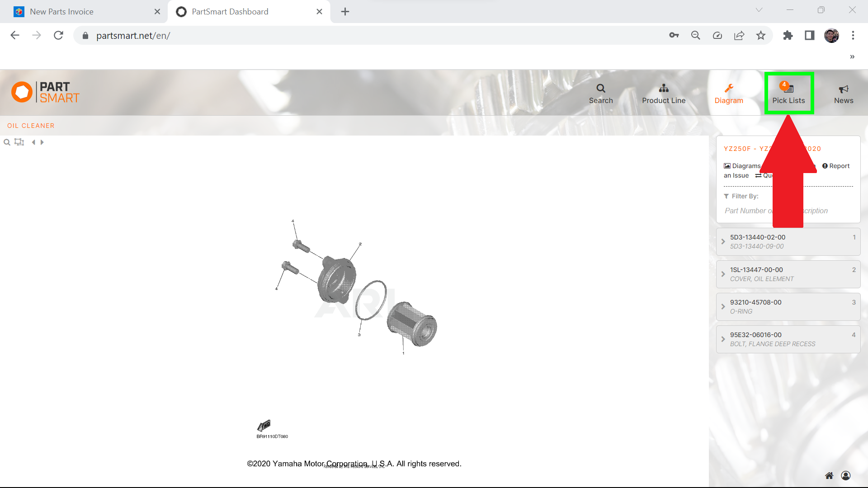This screenshot has height=488, width=868.
Task: Expand the COVER, OIL ELEMENT part row
Action: pos(723,274)
